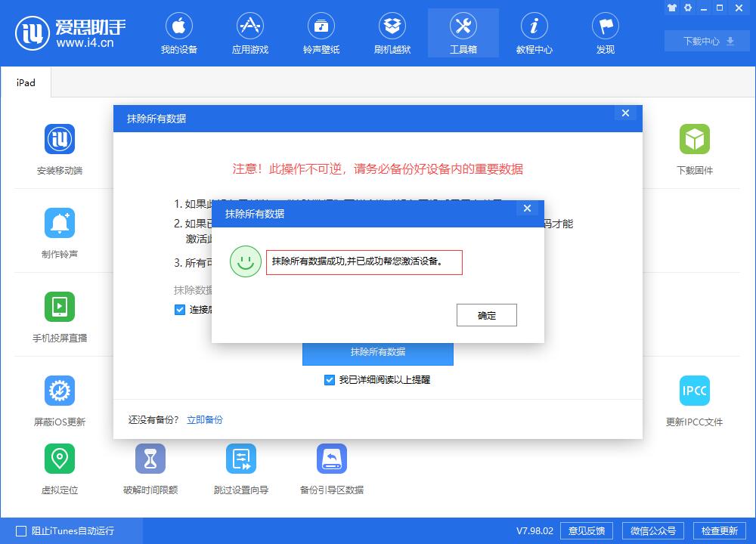The image size is (756, 544).
Task: Check the 连接后 option in the dialog
Action: [180, 309]
